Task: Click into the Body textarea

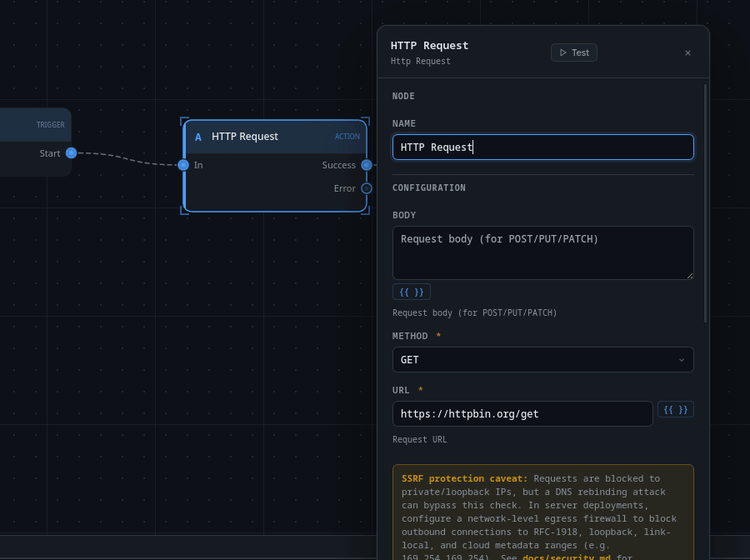Action: (x=542, y=253)
